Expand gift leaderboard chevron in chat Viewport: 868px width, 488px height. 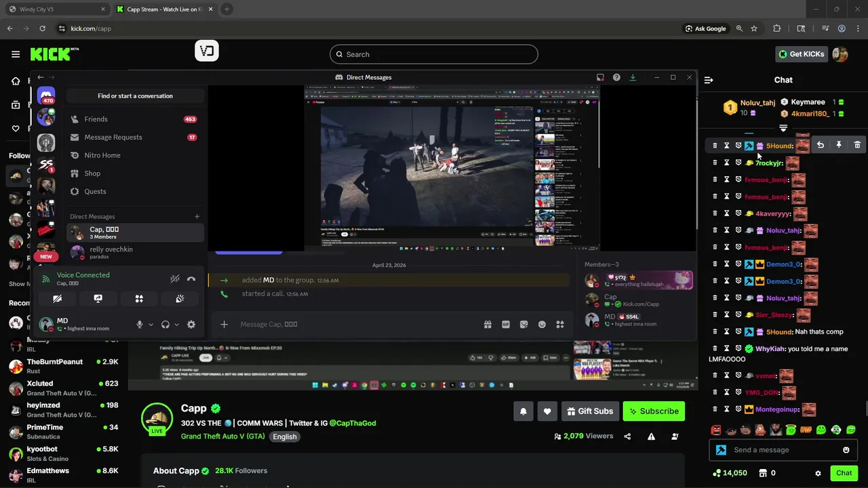click(783, 128)
